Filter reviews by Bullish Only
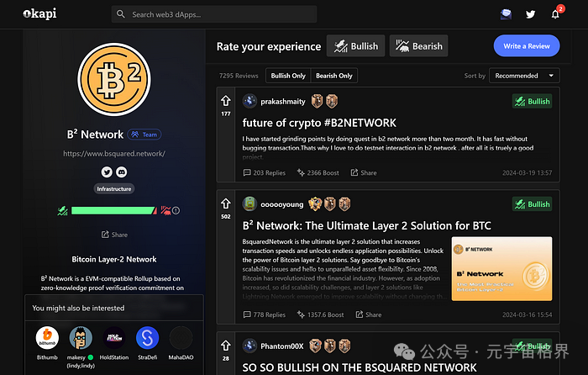 coord(288,76)
